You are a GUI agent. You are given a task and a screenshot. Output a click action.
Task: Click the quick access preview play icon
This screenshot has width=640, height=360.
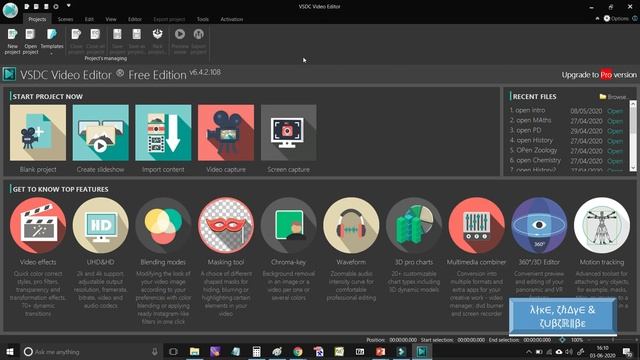pos(56,7)
